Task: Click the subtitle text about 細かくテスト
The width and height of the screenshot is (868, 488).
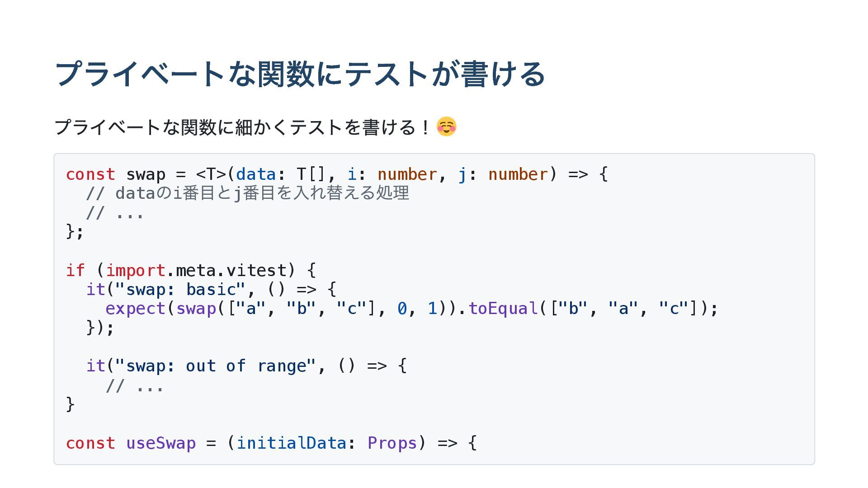Action: (242, 127)
